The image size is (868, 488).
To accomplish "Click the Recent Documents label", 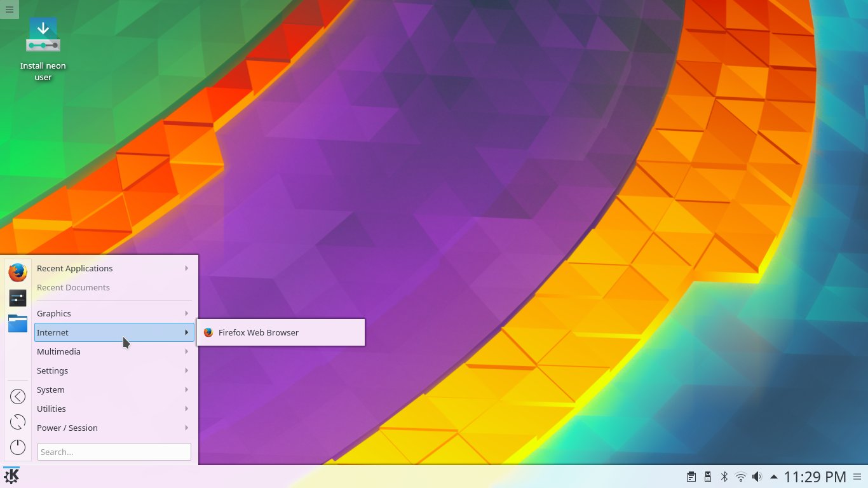I will tap(73, 288).
